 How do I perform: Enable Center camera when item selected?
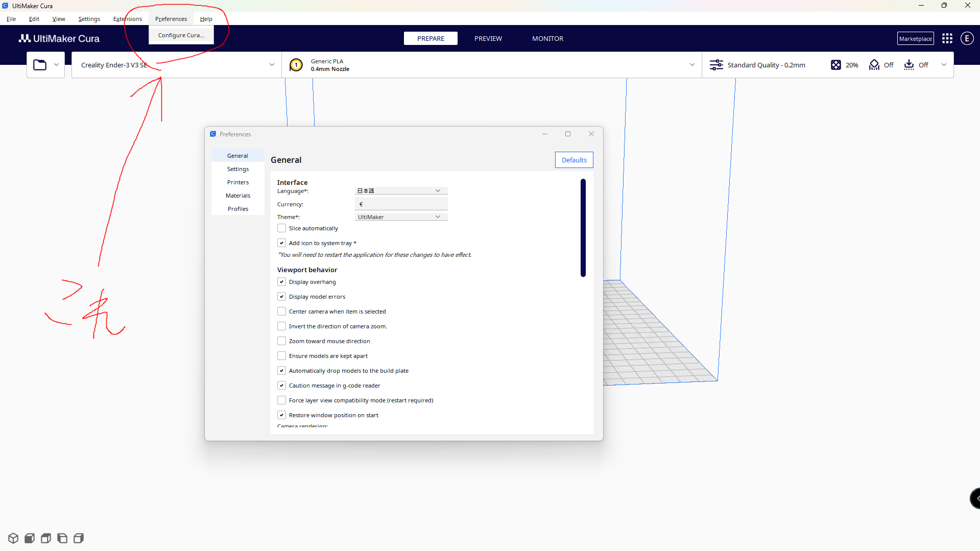click(x=282, y=312)
